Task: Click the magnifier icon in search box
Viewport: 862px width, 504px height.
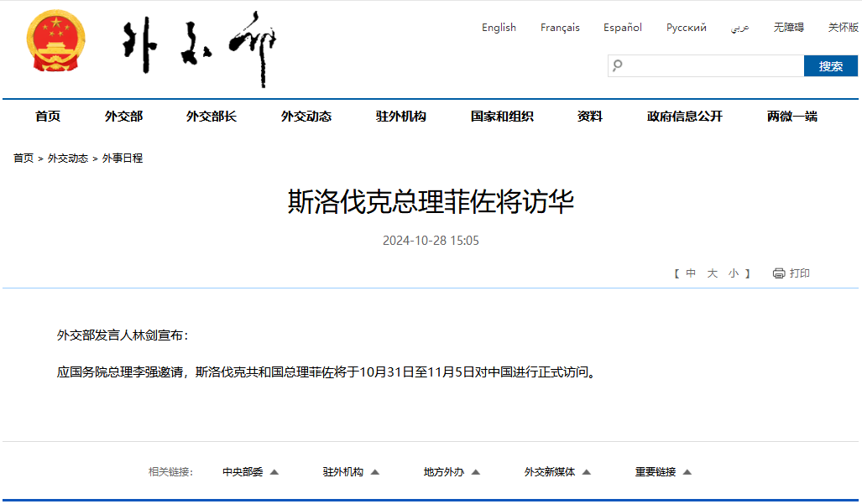Action: (x=618, y=65)
